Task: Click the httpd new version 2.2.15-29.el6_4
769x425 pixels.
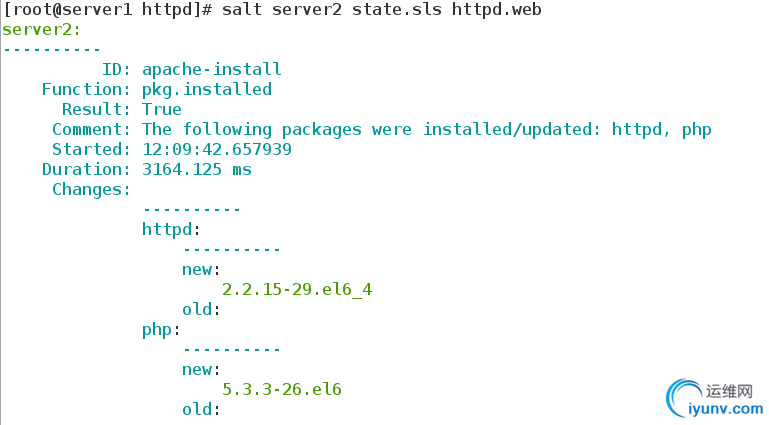Action: 297,290
